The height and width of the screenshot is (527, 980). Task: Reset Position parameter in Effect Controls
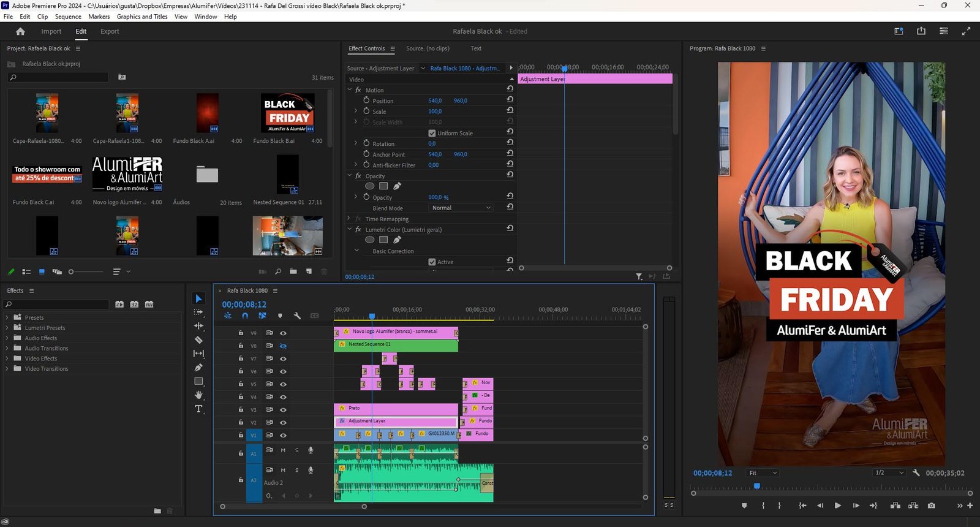click(510, 99)
